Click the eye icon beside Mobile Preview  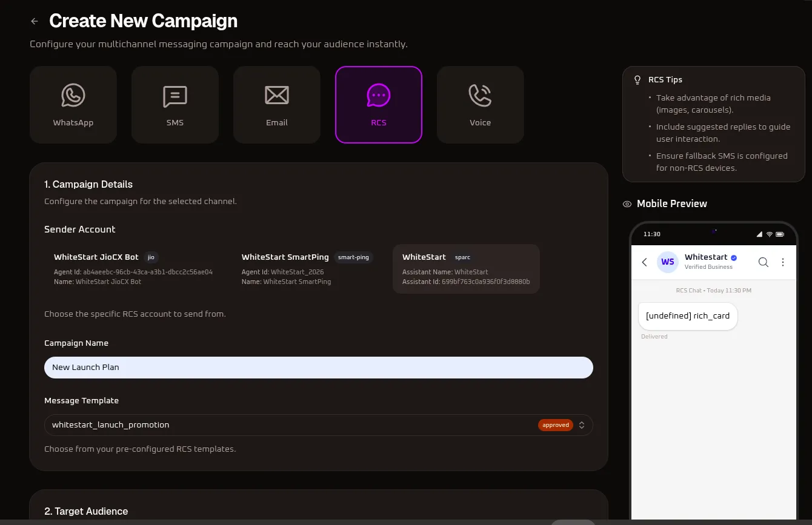click(x=627, y=204)
